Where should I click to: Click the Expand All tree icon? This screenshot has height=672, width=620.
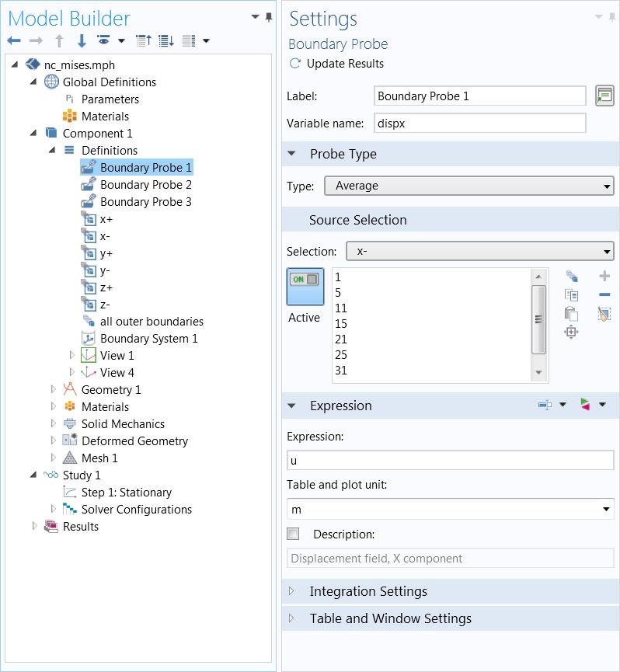pyautogui.click(x=166, y=40)
